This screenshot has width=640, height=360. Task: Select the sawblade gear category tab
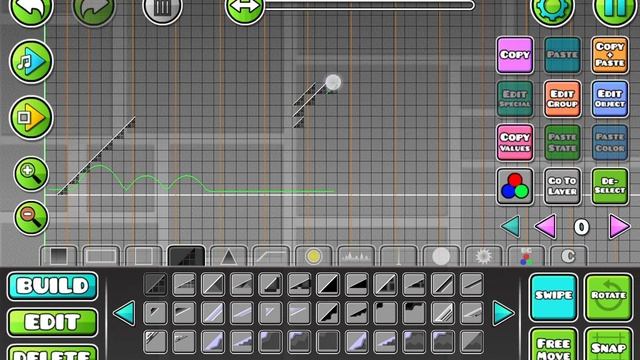coord(483,256)
